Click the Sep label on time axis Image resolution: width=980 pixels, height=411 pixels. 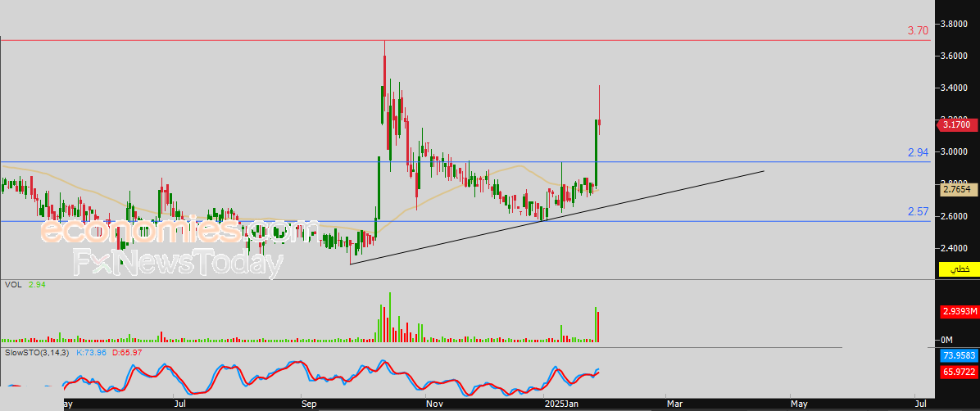click(x=309, y=404)
